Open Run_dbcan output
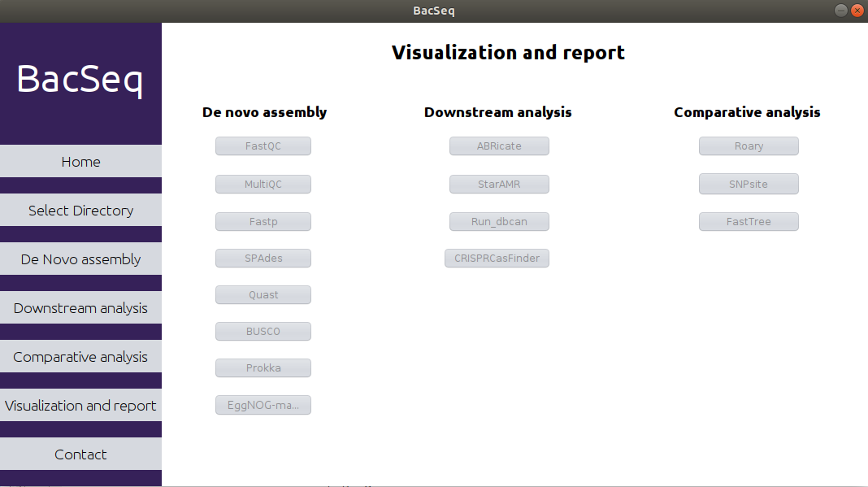The width and height of the screenshot is (868, 487). pyautogui.click(x=499, y=222)
